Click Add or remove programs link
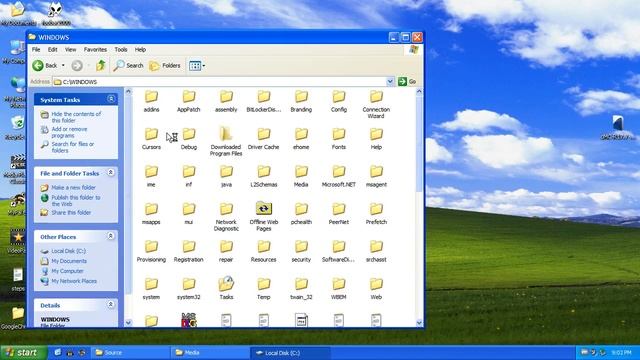Viewport: 640px width, 360px height. (x=69, y=132)
